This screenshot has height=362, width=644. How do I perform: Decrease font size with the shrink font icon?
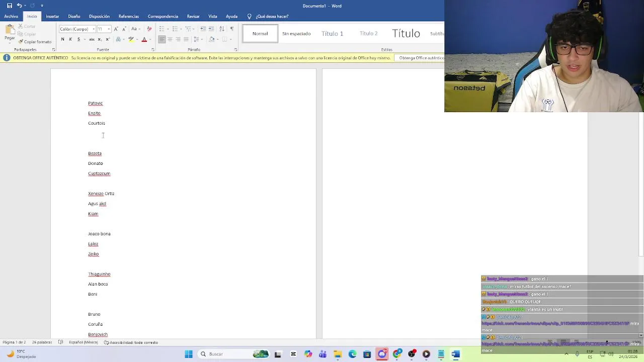pos(124,29)
